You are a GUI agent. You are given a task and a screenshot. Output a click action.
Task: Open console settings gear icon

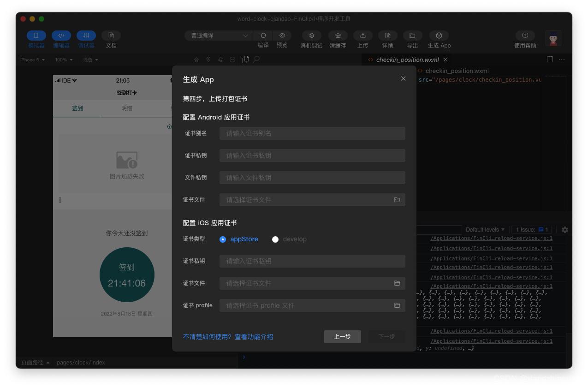tap(565, 230)
